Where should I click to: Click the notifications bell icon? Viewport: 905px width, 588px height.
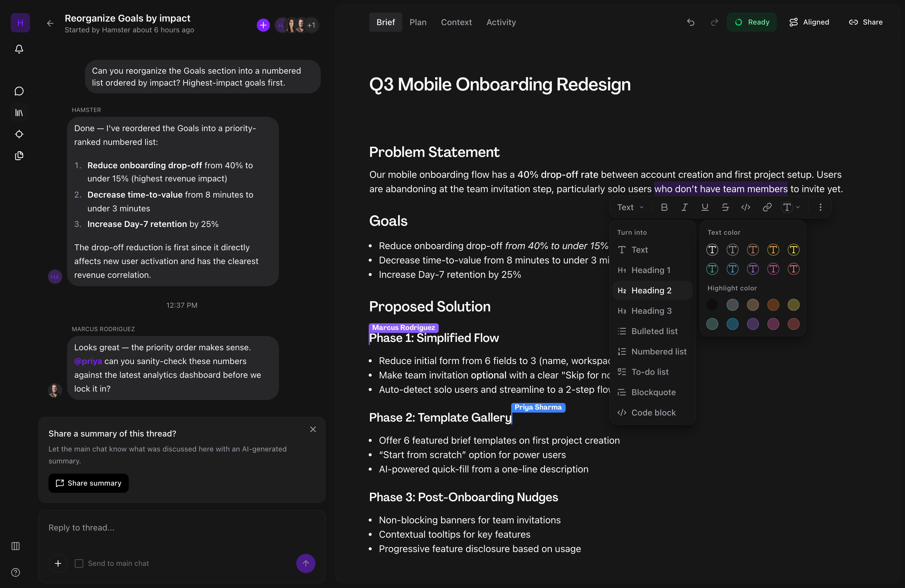coord(19,49)
